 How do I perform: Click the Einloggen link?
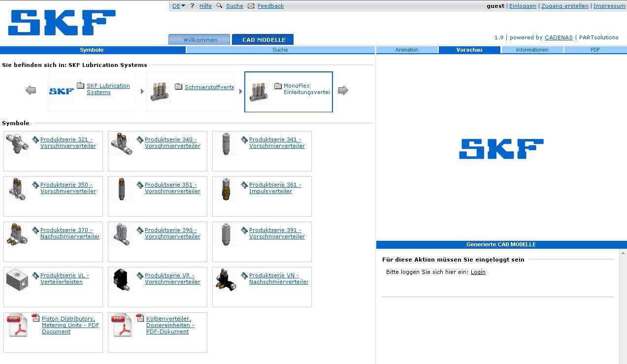click(523, 6)
